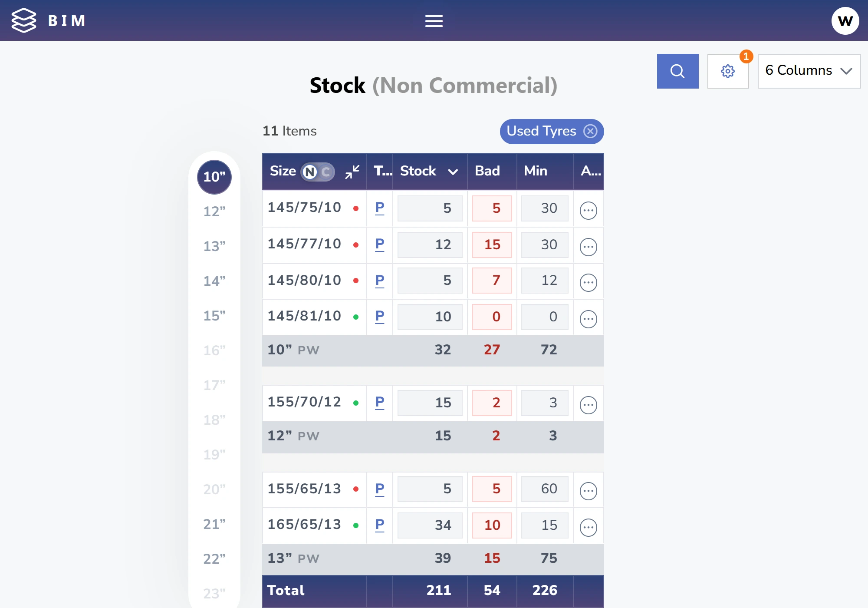
Task: Open settings gear with notification badge
Action: pos(728,71)
